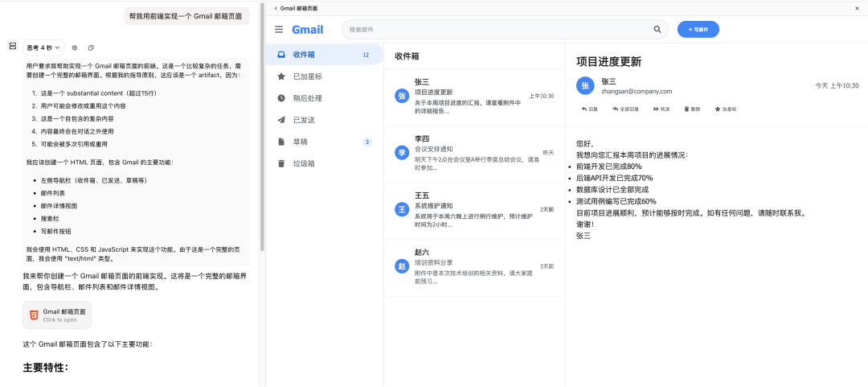The width and height of the screenshot is (868, 387).
Task: Click the Gmail logo text
Action: [308, 30]
